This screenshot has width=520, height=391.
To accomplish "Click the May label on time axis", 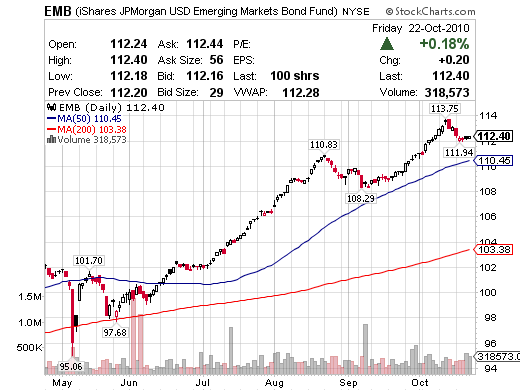I will 62,383.
